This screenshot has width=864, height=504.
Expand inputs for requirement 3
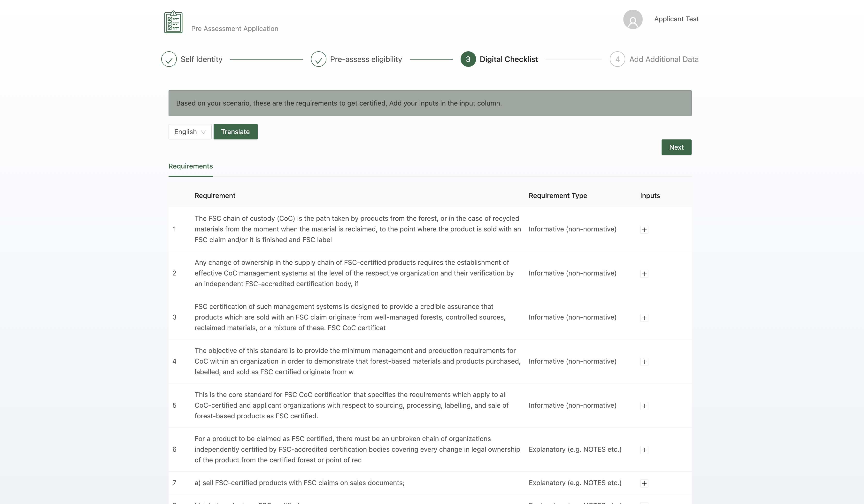[644, 318]
